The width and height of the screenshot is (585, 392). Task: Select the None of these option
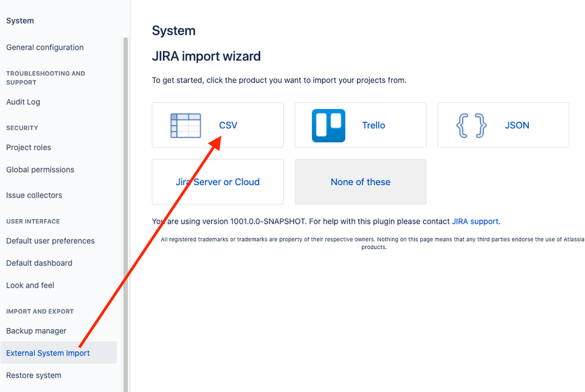(360, 182)
